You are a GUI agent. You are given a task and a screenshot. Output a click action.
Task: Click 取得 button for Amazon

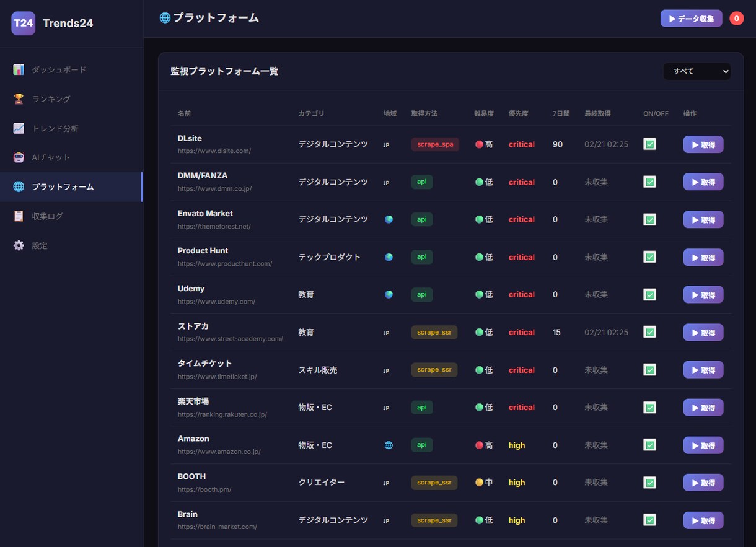click(x=703, y=445)
